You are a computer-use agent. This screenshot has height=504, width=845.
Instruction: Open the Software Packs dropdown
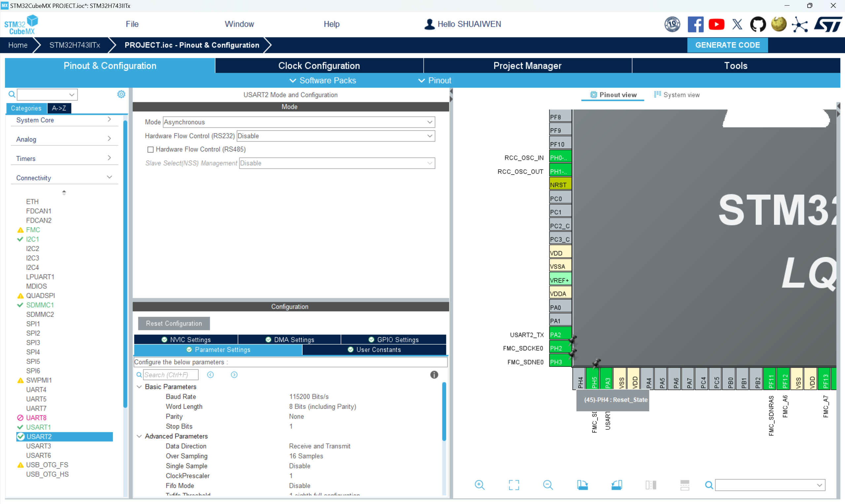tap(322, 80)
